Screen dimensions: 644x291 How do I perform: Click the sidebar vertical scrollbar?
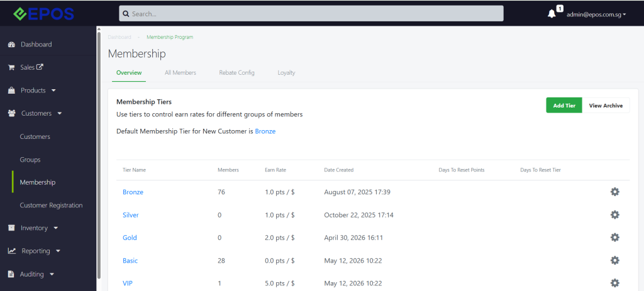click(x=99, y=156)
